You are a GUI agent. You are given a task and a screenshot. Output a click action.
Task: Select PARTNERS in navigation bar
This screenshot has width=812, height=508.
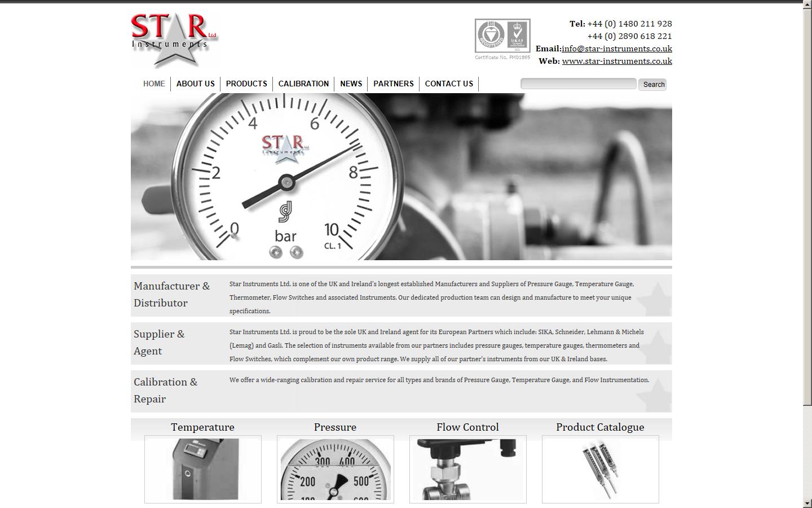(394, 84)
